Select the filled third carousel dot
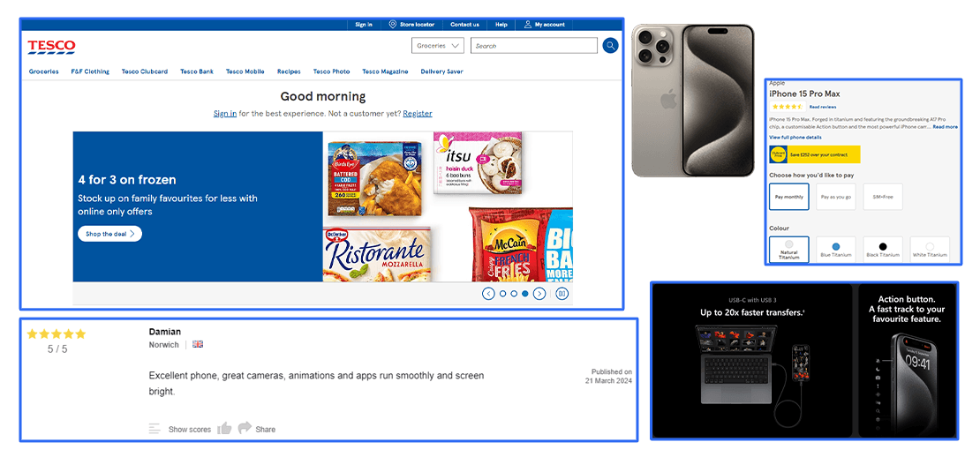The image size is (980, 457). coord(525,294)
